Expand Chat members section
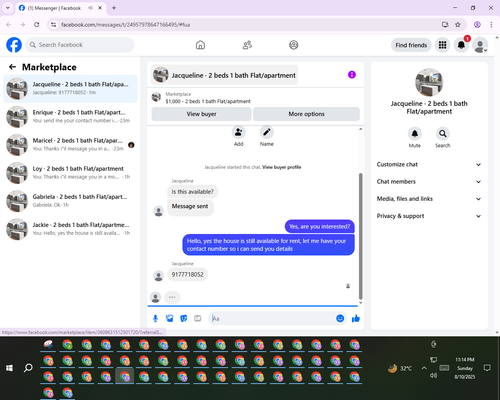500x400 pixels. (x=429, y=182)
